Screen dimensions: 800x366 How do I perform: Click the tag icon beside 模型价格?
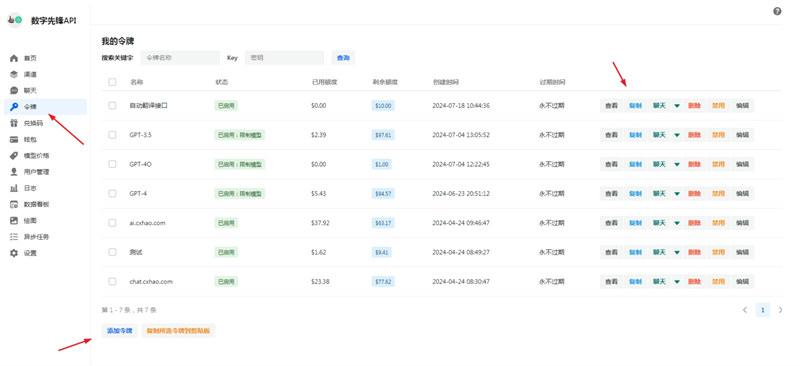14,156
